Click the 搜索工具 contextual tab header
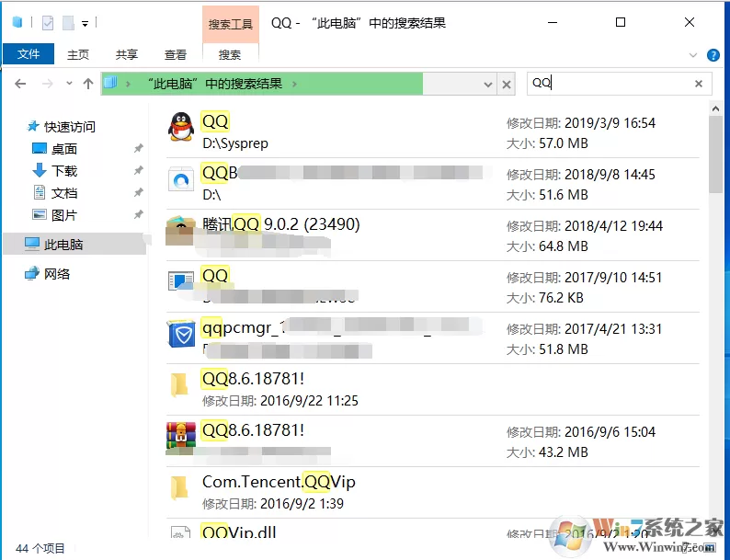 point(231,24)
